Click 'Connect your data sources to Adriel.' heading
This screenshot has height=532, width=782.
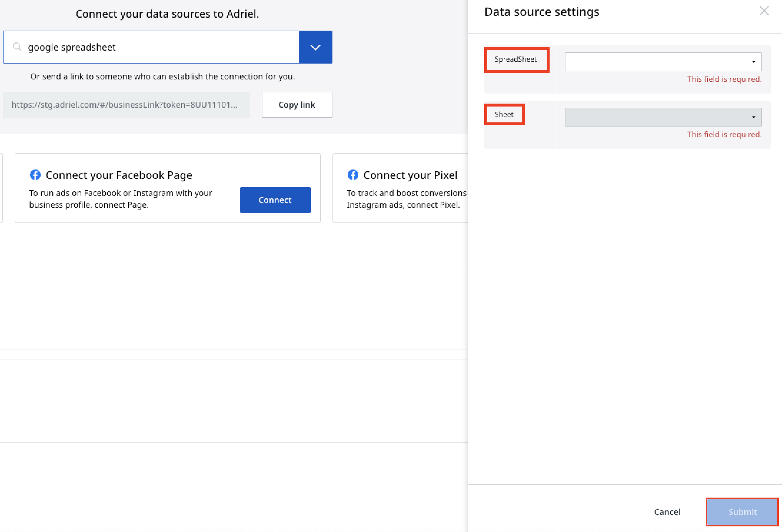(x=167, y=14)
